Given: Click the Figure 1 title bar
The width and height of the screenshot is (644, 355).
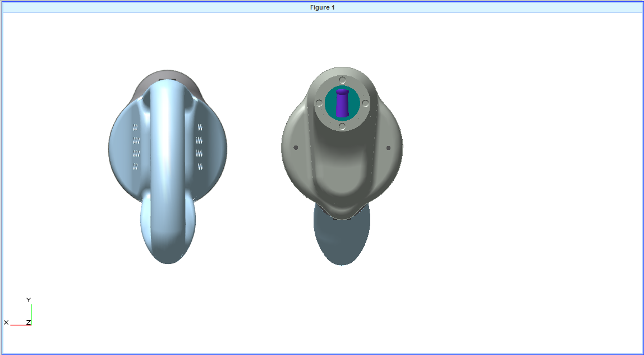Looking at the screenshot, I should [322, 7].
